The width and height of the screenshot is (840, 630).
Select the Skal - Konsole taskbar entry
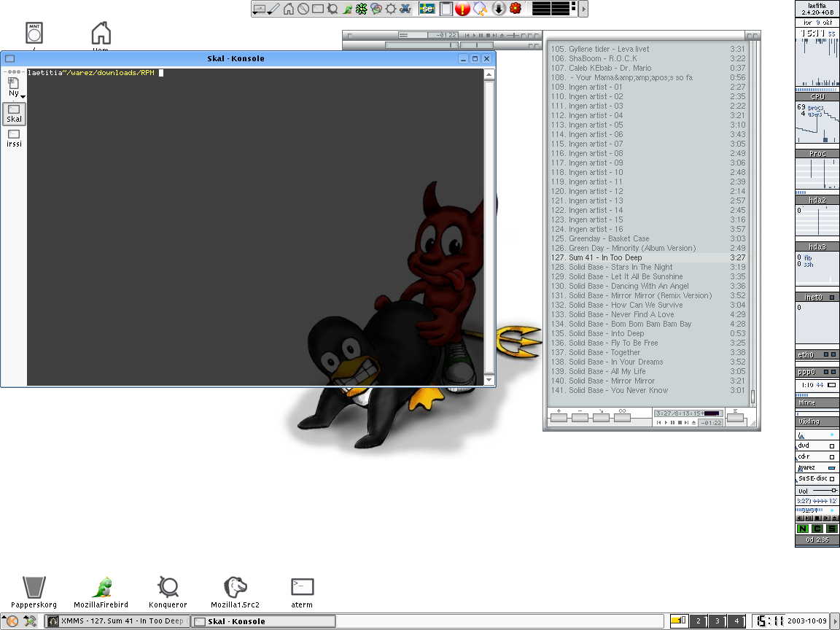pyautogui.click(x=263, y=621)
